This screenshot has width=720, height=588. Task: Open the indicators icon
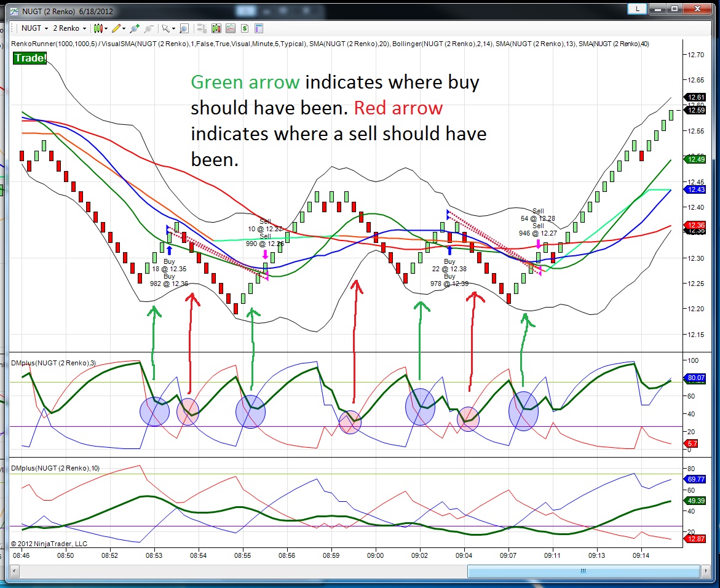[x=231, y=28]
